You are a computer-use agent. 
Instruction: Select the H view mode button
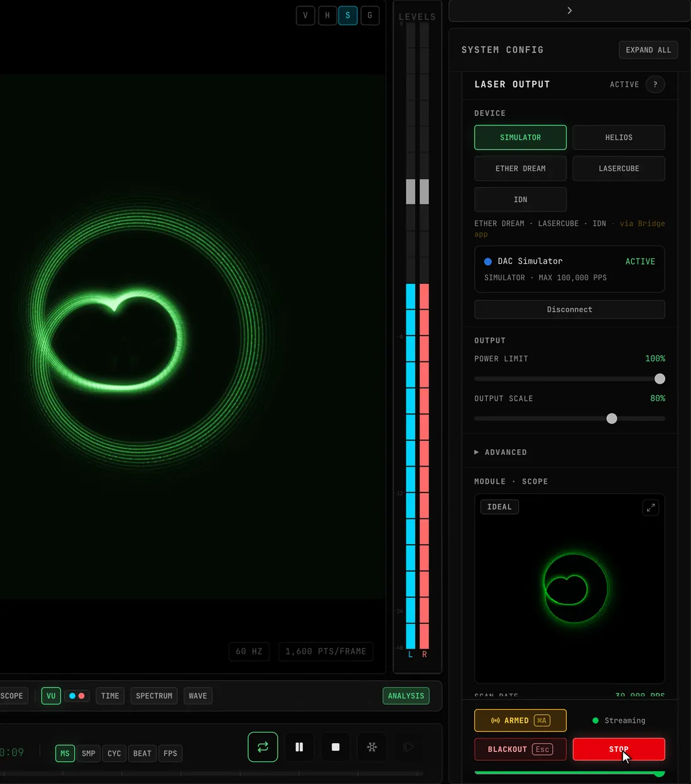(x=327, y=16)
